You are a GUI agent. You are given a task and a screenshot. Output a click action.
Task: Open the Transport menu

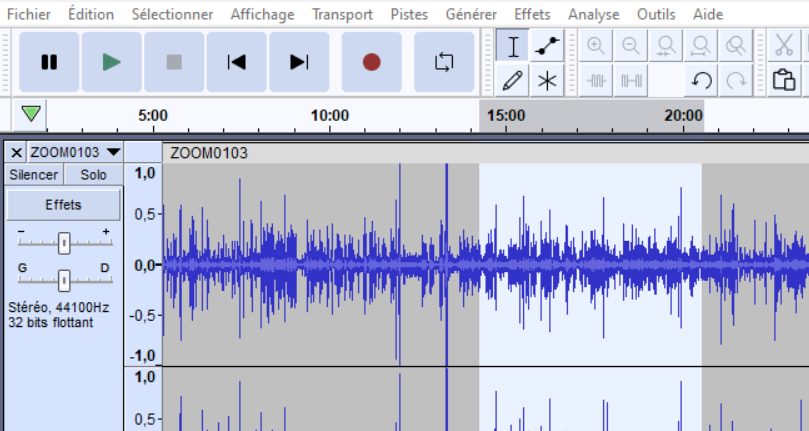point(342,14)
